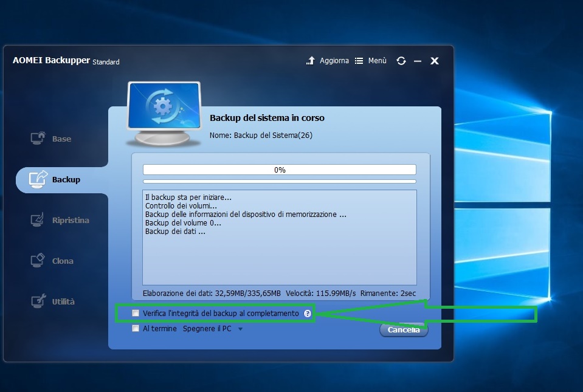This screenshot has width=583, height=392.
Task: Minimize the AOMEI Backupper window
Action: click(418, 61)
